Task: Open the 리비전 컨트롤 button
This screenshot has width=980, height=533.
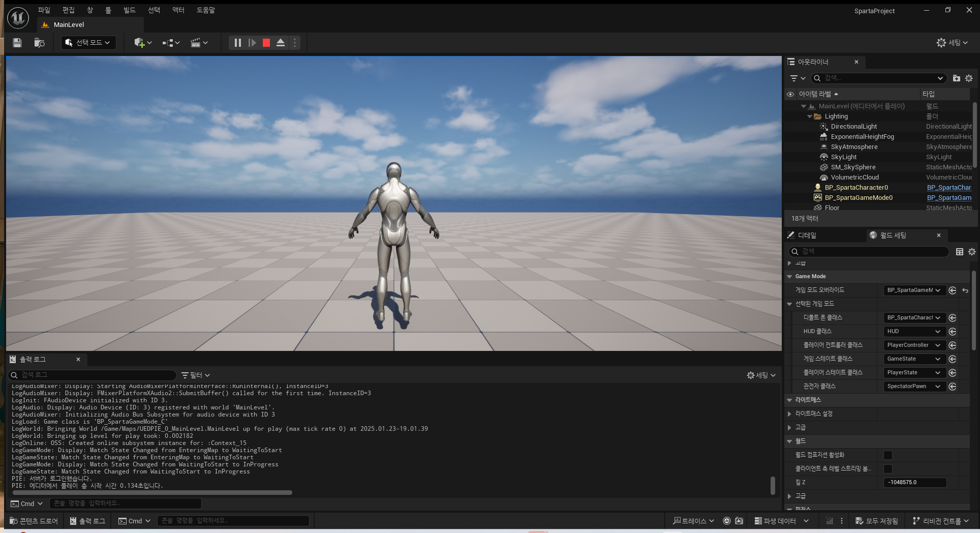Action: pos(941,521)
